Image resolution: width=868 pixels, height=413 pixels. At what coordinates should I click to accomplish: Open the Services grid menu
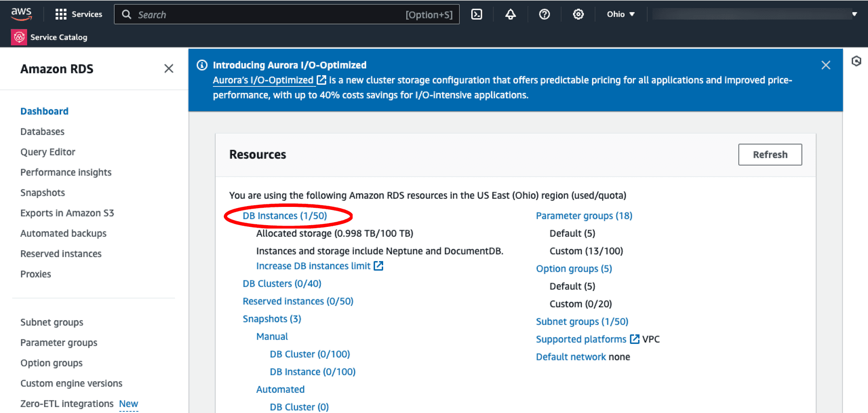[x=61, y=14]
